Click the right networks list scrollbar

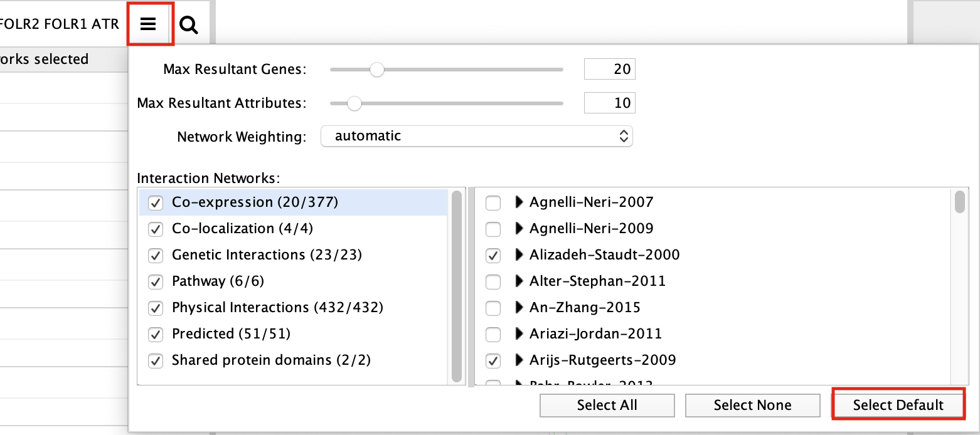pos(960,202)
